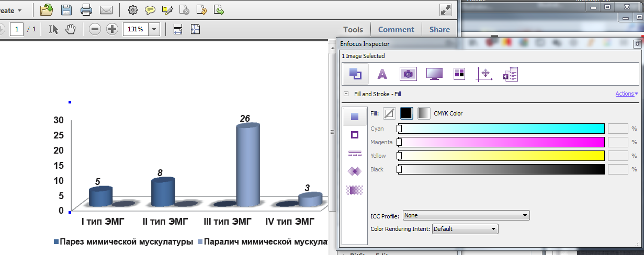Select the Fill subcategory square icon
This screenshot has height=255, width=644.
355,117
